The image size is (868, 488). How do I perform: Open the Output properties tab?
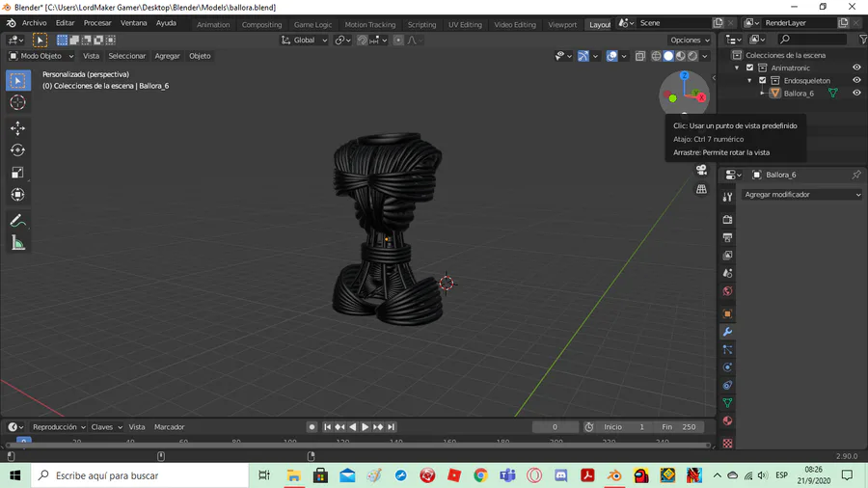coord(727,237)
